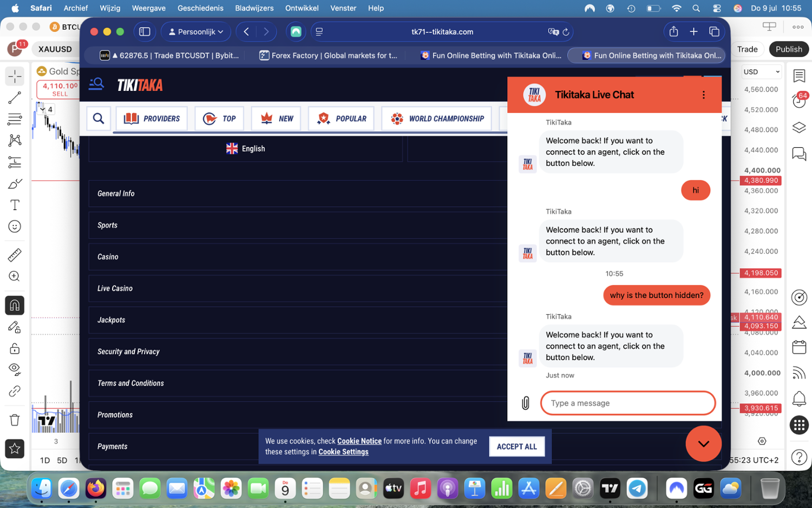Screen dimensions: 812x508
Task: Click the Tikitaka account menu icon beside logo
Action: 96,84
